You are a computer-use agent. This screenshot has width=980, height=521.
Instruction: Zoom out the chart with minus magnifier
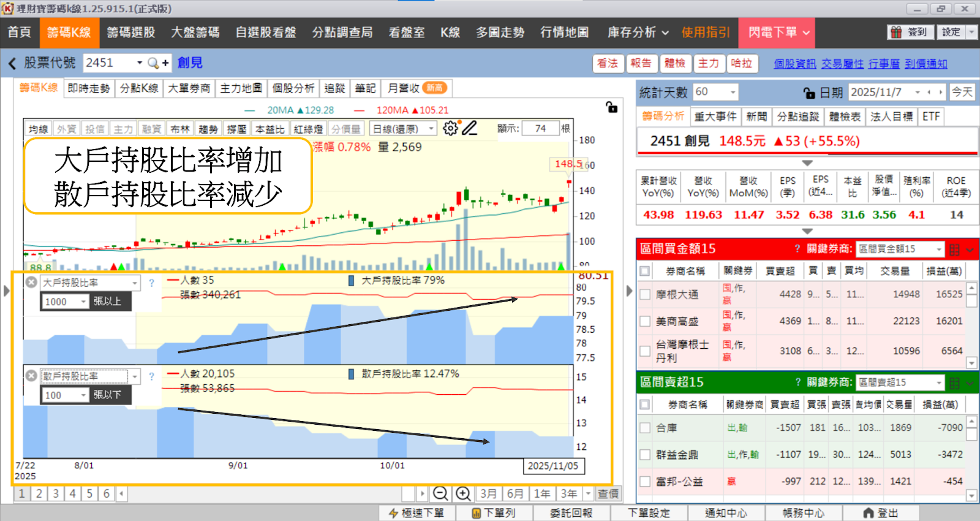coord(440,493)
